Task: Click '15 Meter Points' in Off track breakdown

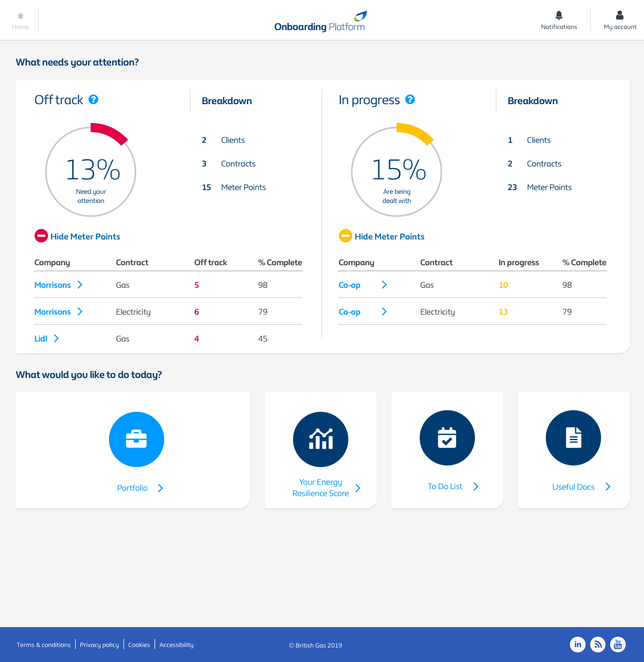Action: click(234, 187)
